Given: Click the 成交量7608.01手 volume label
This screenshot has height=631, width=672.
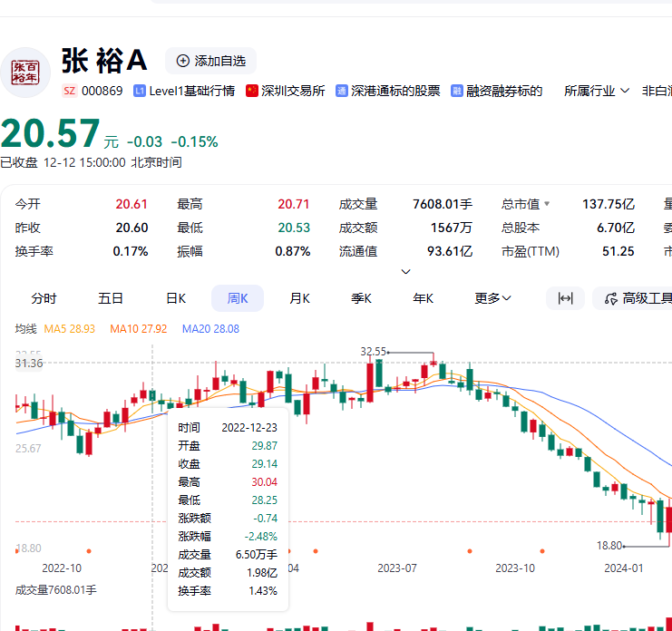Looking at the screenshot, I should (55, 590).
